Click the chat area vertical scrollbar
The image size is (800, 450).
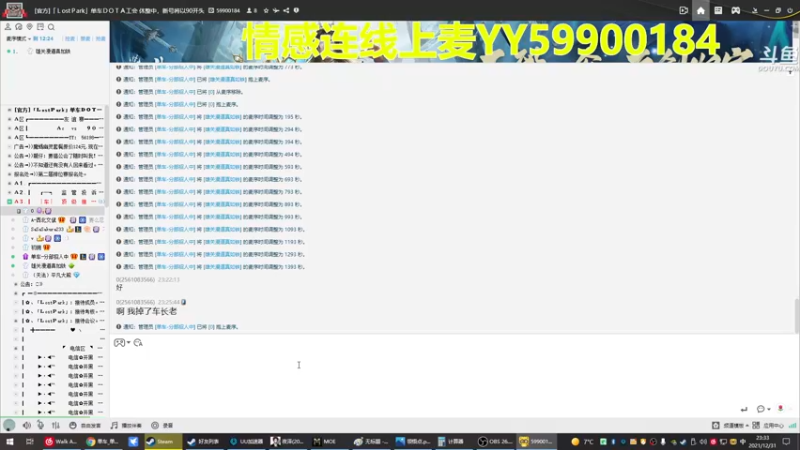pyautogui.click(x=797, y=314)
